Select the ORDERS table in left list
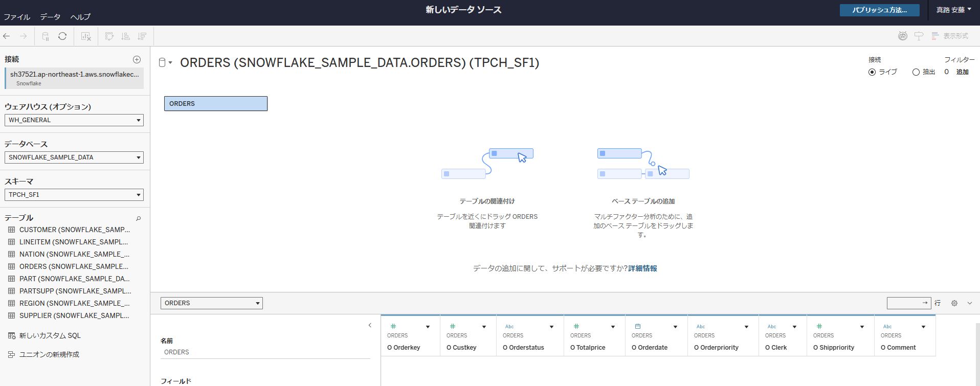 point(74,266)
